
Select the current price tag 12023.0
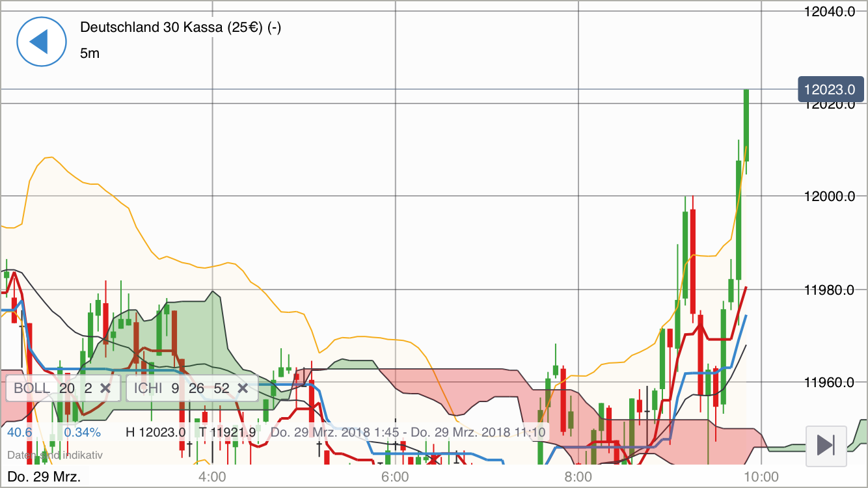click(830, 89)
